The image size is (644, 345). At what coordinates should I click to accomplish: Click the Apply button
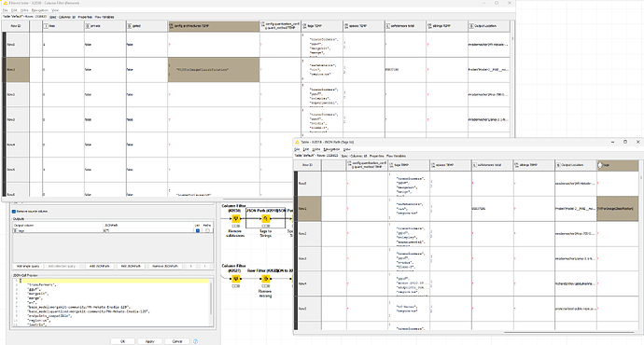tap(150, 341)
